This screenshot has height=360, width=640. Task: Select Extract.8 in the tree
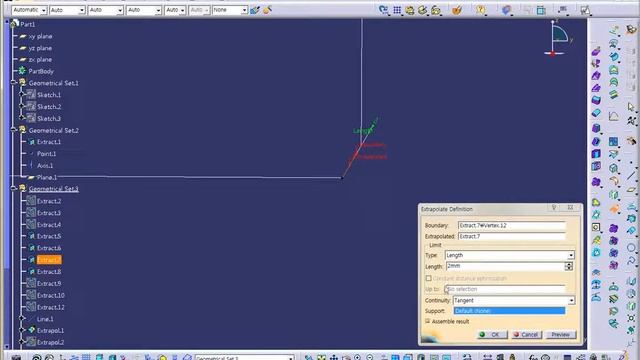[x=49, y=272]
